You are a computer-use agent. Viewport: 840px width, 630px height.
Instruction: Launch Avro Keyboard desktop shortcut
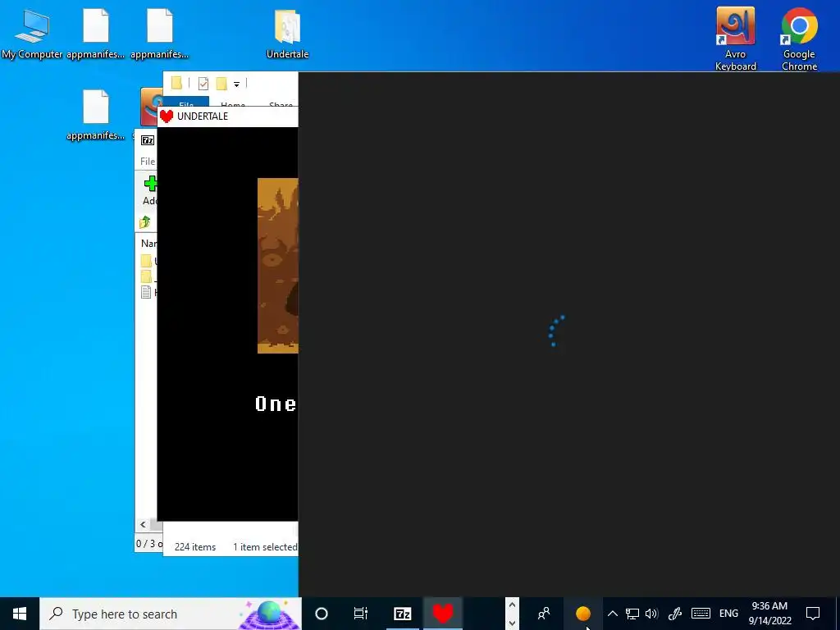pyautogui.click(x=736, y=39)
